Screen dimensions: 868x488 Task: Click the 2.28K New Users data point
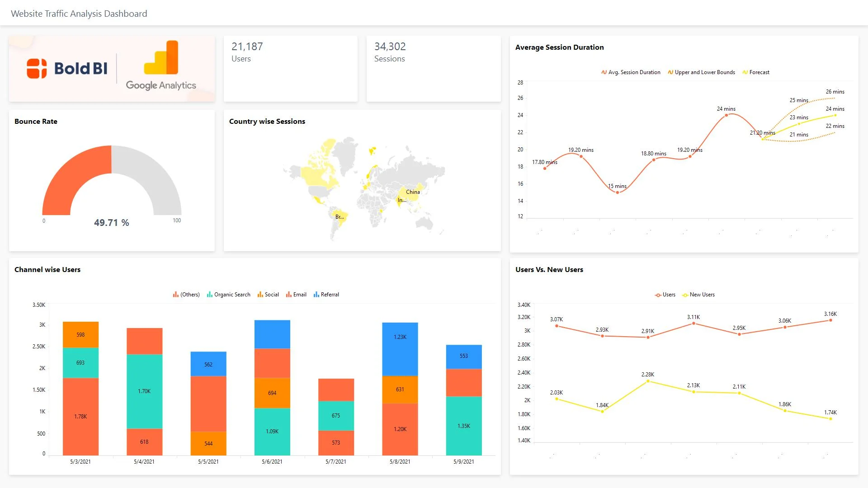coord(648,381)
